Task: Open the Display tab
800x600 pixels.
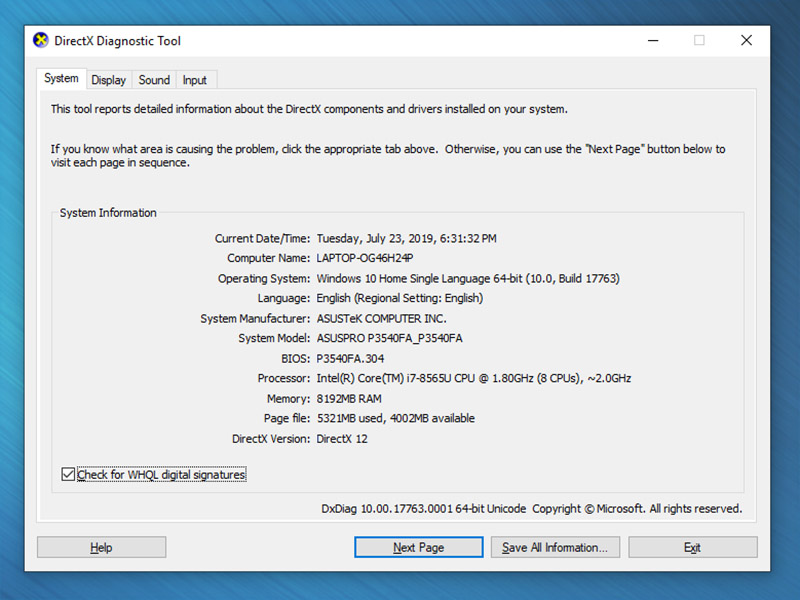Action: [x=109, y=80]
